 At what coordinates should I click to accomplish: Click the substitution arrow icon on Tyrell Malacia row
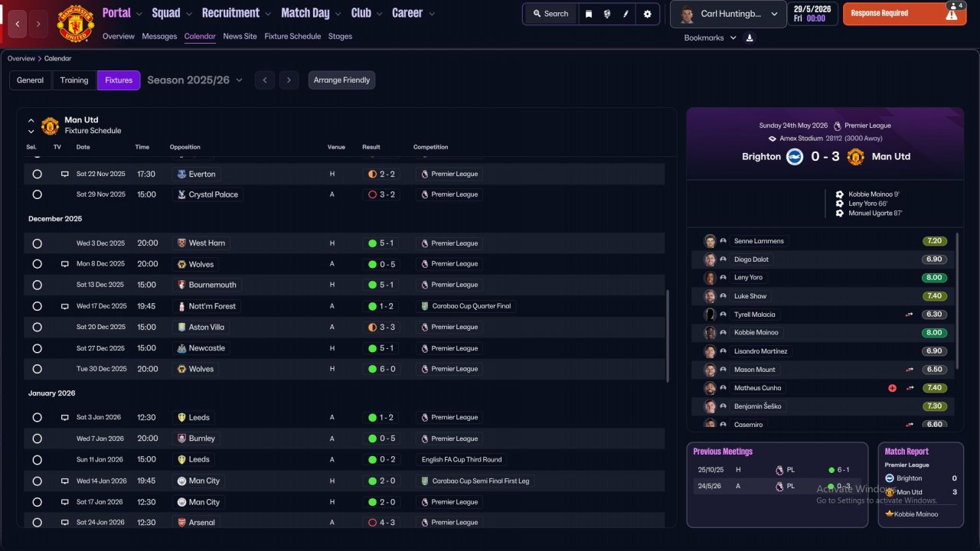pyautogui.click(x=910, y=315)
